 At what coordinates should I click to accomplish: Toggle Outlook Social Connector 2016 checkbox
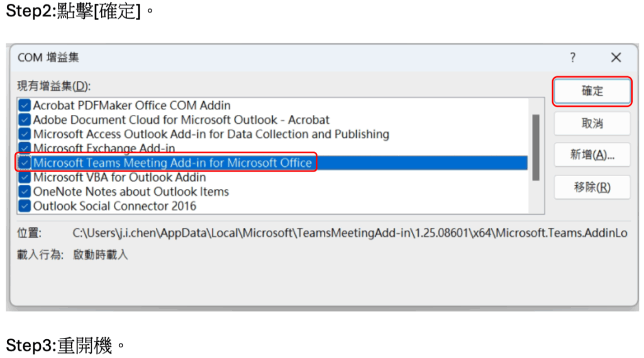click(x=25, y=206)
